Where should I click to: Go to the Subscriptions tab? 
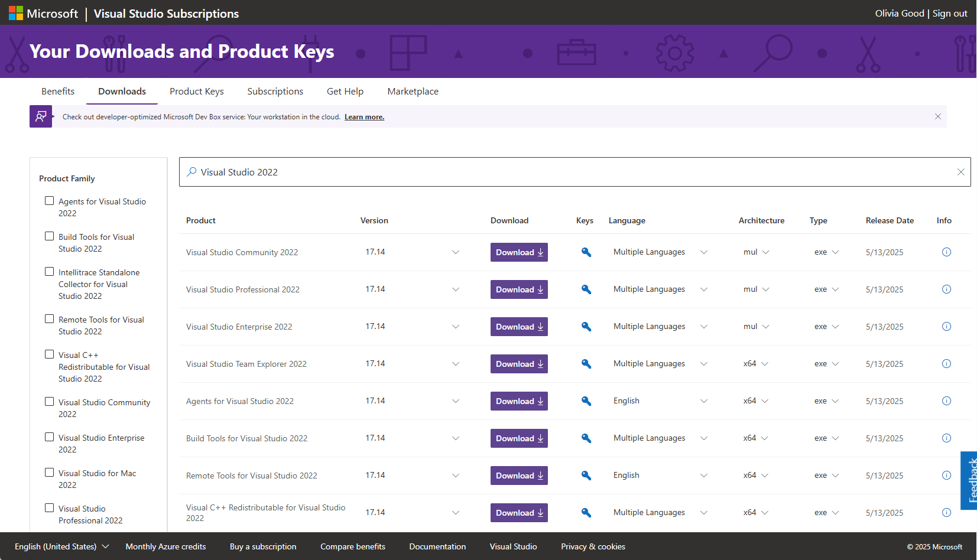point(275,92)
